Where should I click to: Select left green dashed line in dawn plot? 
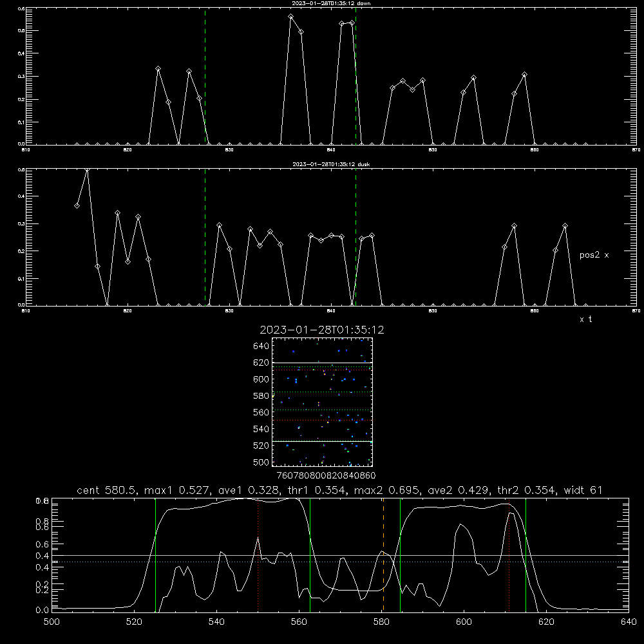coord(205,76)
